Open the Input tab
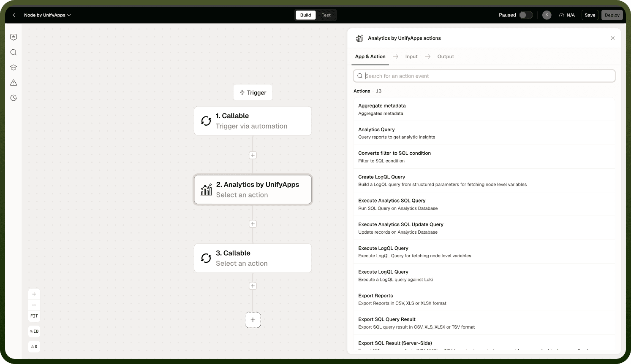The image size is (631, 364). click(411, 57)
